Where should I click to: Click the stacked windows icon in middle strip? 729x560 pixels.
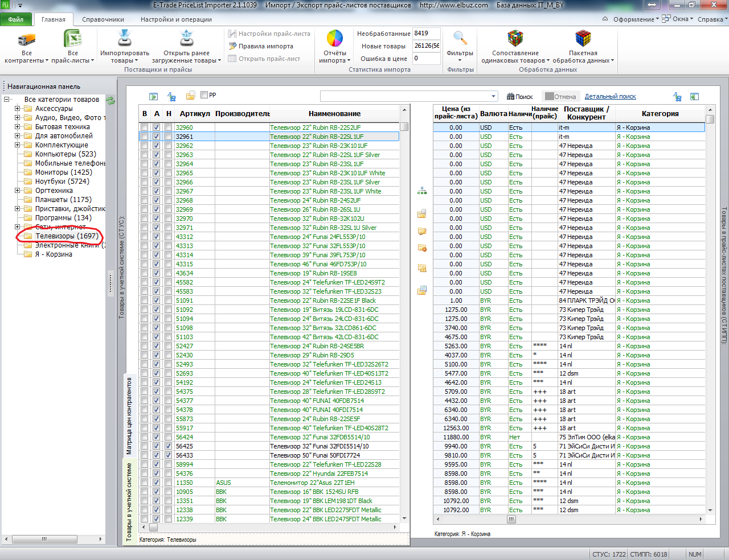(x=422, y=290)
